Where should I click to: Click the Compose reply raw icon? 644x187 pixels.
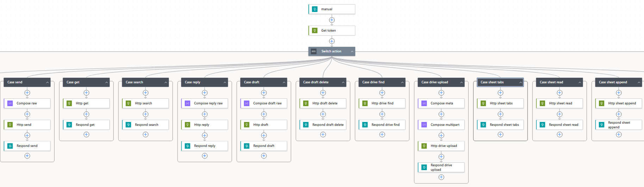click(x=188, y=103)
